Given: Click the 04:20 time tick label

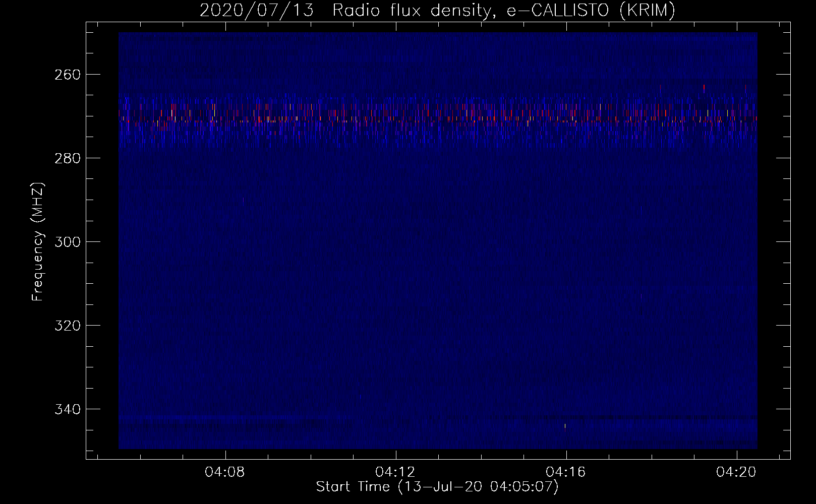Looking at the screenshot, I should 736,472.
